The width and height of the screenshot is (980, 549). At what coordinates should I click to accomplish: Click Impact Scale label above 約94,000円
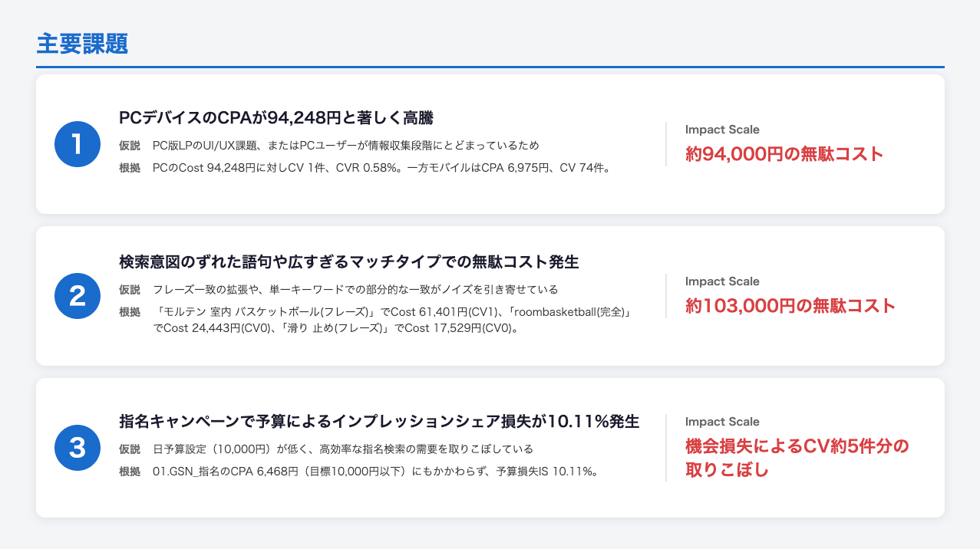(x=722, y=130)
